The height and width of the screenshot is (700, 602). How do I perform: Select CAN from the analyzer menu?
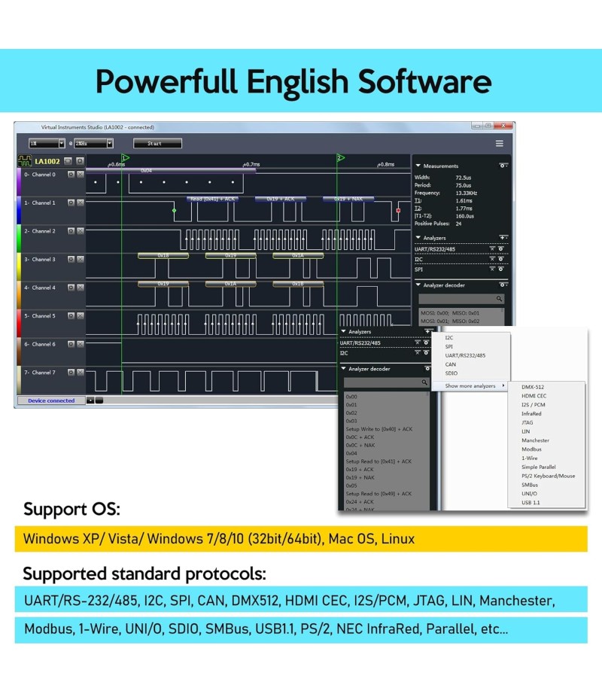[x=450, y=364]
